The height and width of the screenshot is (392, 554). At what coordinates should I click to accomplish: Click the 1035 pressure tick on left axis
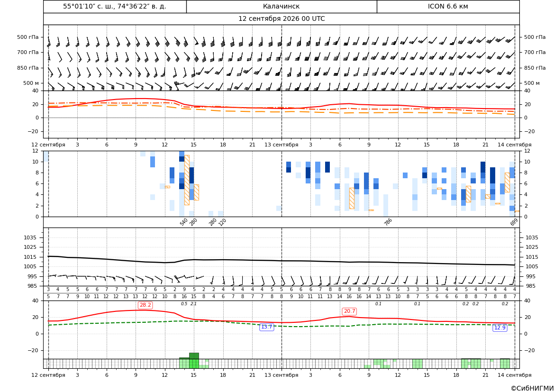(x=34, y=237)
